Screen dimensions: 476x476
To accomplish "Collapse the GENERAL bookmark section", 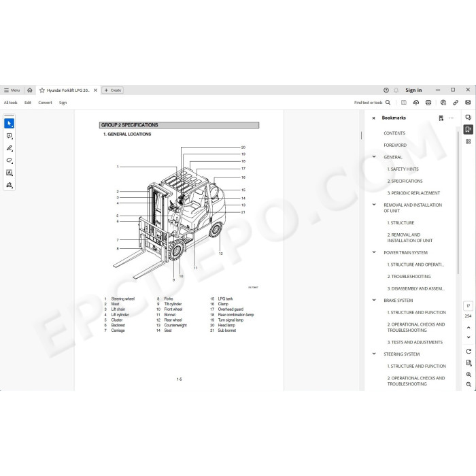I will (374, 156).
